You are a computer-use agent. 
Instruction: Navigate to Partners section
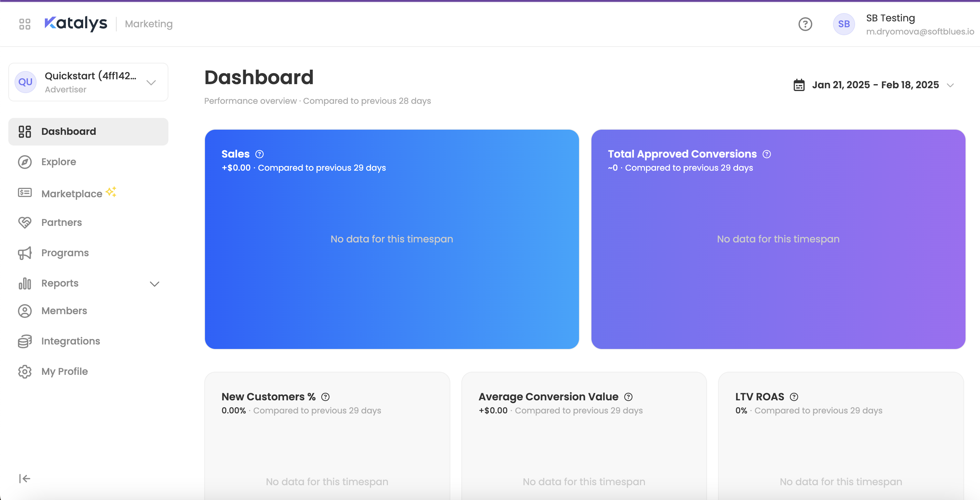[x=61, y=222]
